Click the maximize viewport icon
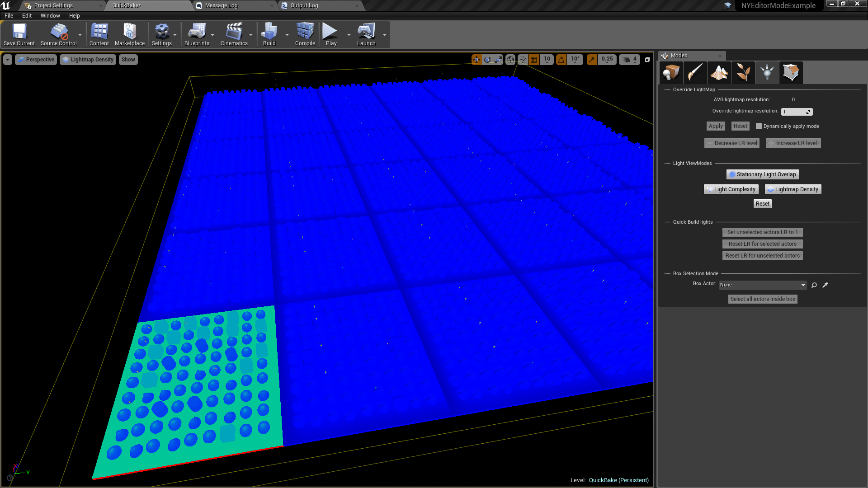The image size is (868, 488). click(x=647, y=59)
